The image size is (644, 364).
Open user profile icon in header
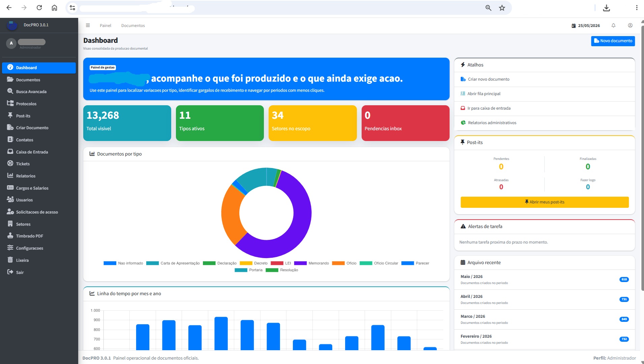630,25
